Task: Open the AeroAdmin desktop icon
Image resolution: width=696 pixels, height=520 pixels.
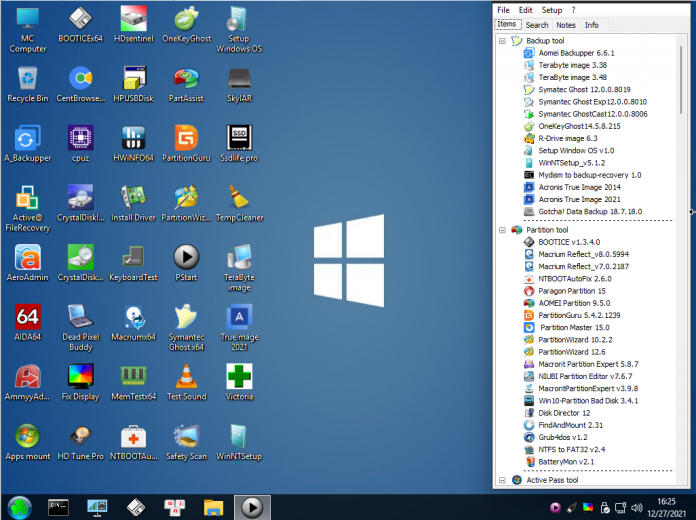Action: pos(28,263)
